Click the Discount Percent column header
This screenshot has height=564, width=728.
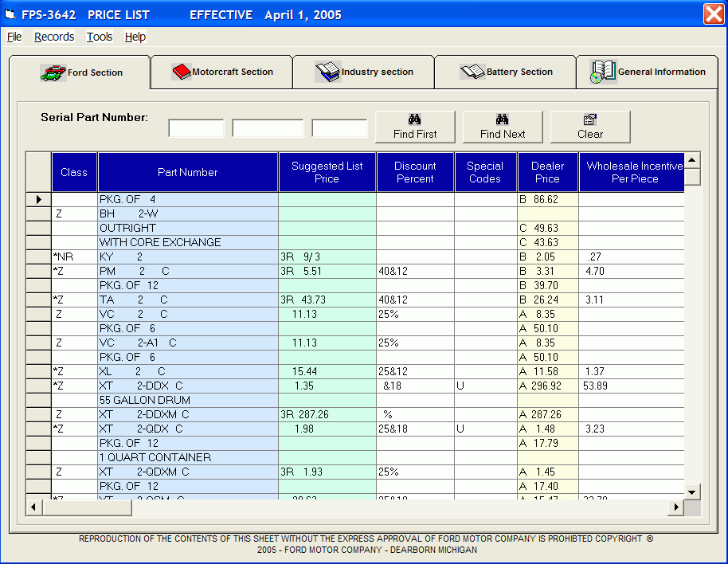[x=415, y=172]
